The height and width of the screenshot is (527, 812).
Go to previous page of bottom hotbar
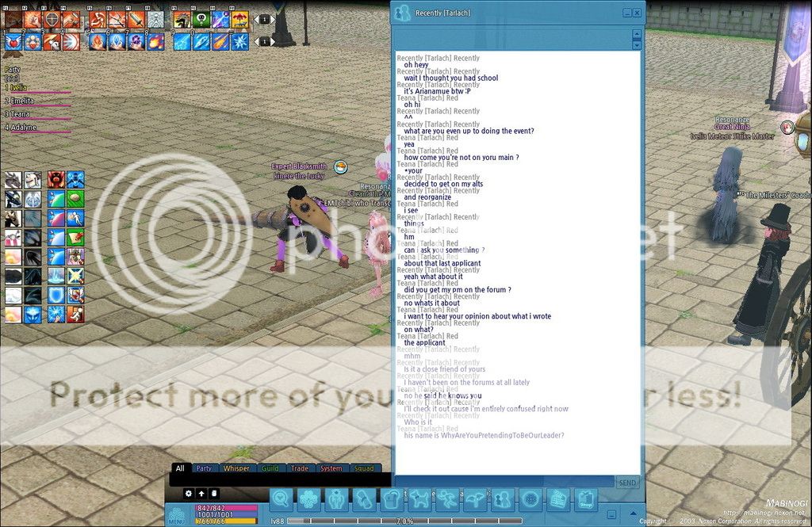coord(256,41)
